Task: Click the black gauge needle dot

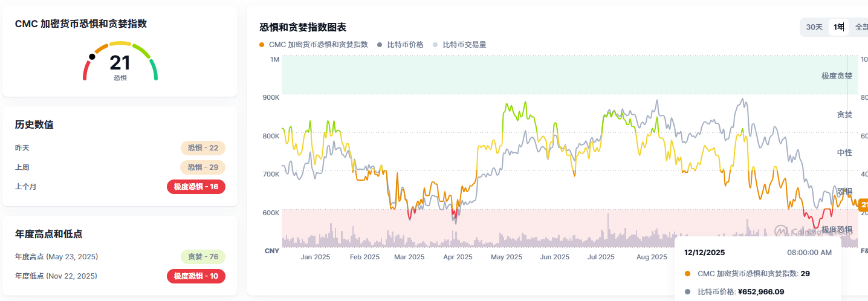Action: [92, 57]
